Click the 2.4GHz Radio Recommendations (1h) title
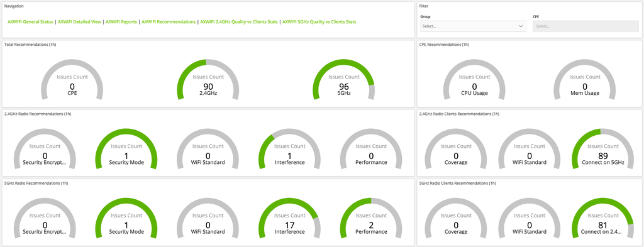 pyautogui.click(x=37, y=114)
